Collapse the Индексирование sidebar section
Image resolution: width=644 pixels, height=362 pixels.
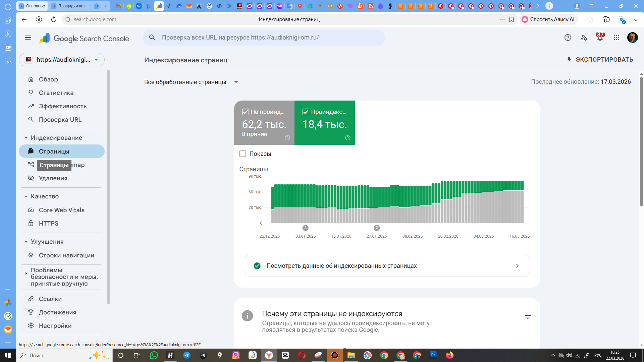[x=26, y=138]
